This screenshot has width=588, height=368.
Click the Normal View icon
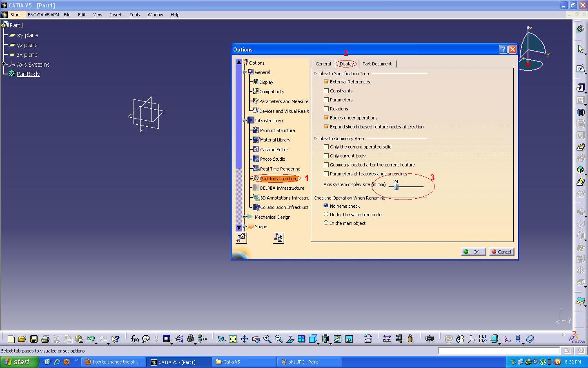[290, 339]
